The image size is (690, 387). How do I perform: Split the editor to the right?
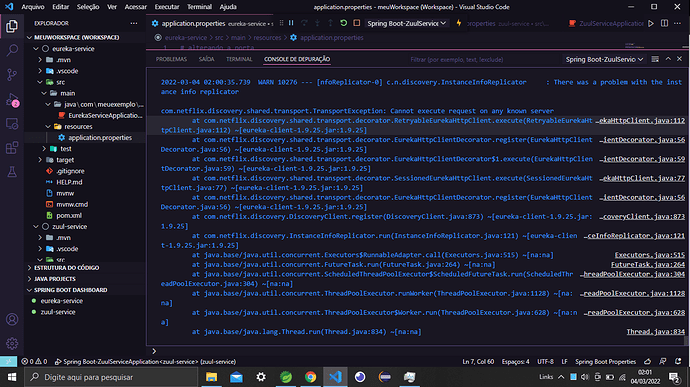click(664, 23)
